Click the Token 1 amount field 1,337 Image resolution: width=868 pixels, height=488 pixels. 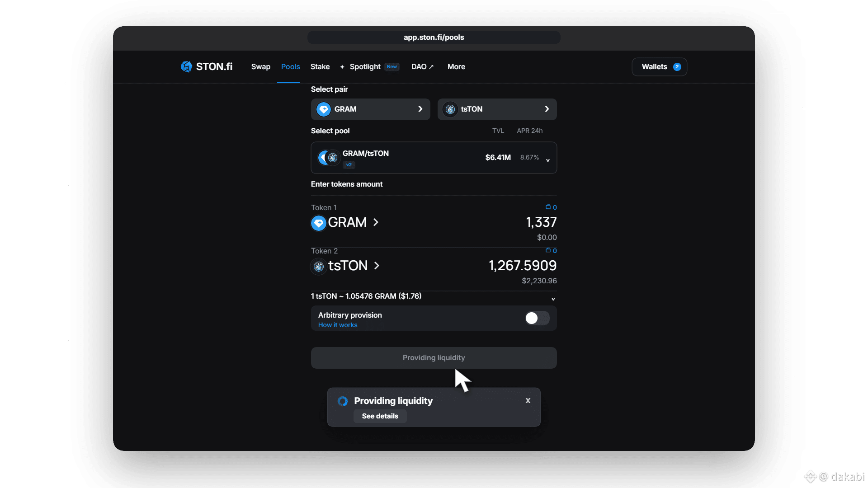[541, 222]
